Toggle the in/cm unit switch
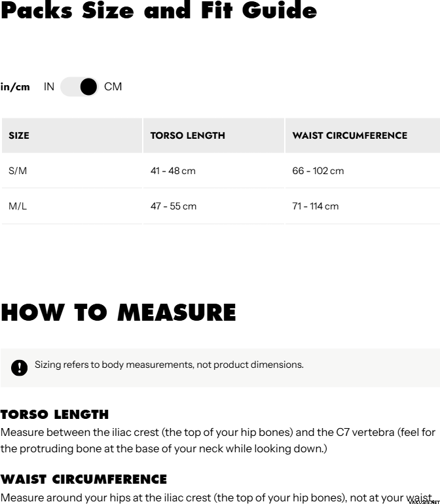Viewport: 440px width, 504px height. pos(79,87)
